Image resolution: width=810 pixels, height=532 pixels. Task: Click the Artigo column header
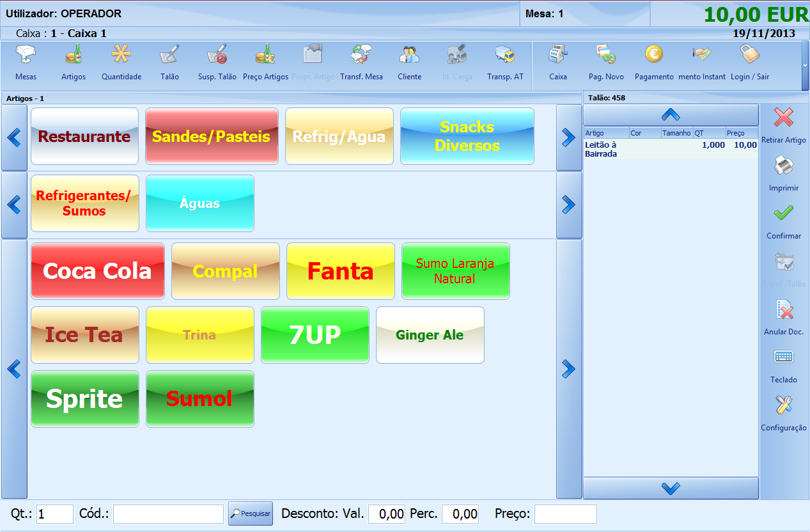point(607,133)
